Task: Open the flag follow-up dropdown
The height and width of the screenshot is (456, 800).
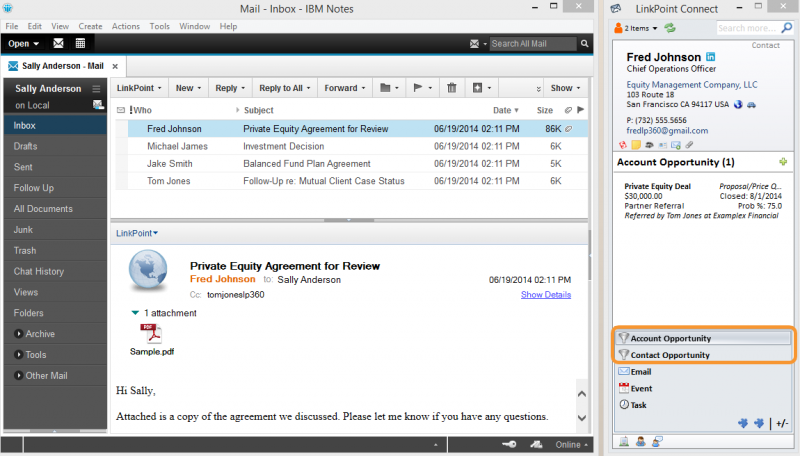Action: pos(422,88)
